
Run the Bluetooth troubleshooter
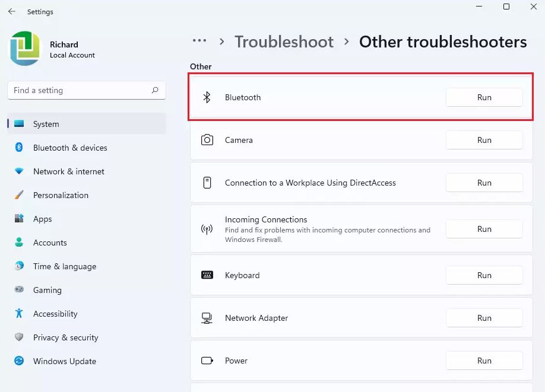(x=484, y=97)
